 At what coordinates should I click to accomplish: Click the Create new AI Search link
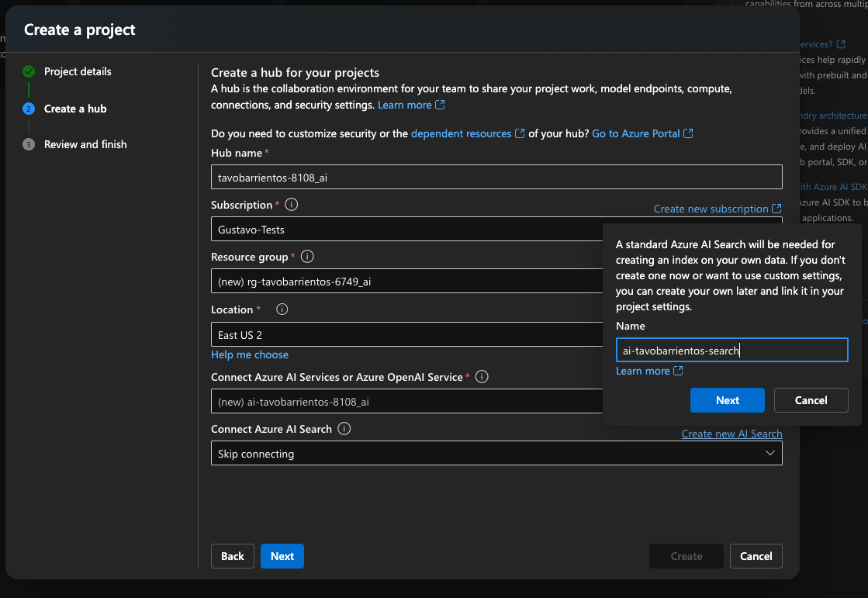(x=731, y=434)
